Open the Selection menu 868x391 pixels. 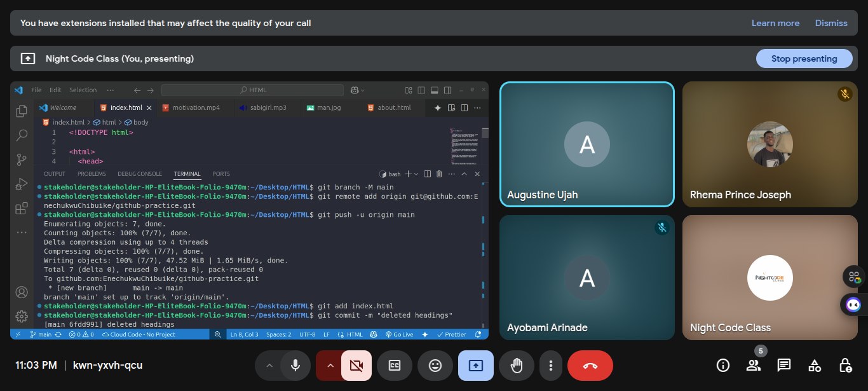point(83,90)
